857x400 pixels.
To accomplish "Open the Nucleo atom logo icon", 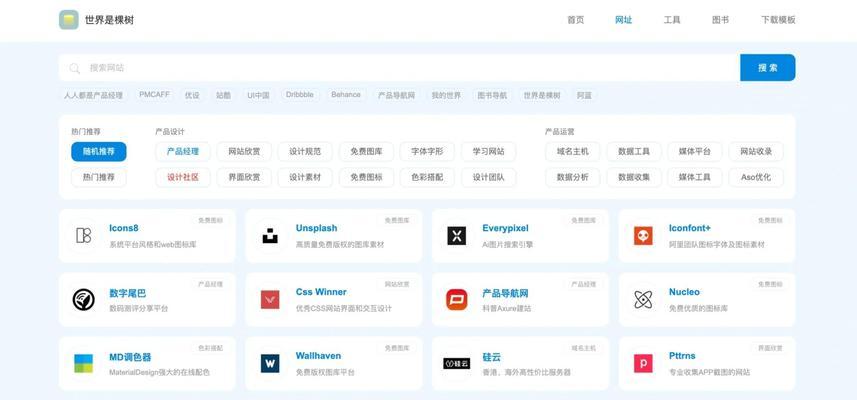I will 643,299.
